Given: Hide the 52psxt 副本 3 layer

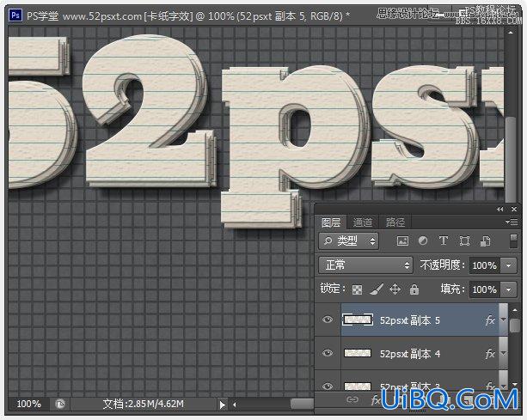Looking at the screenshot, I should pos(328,387).
